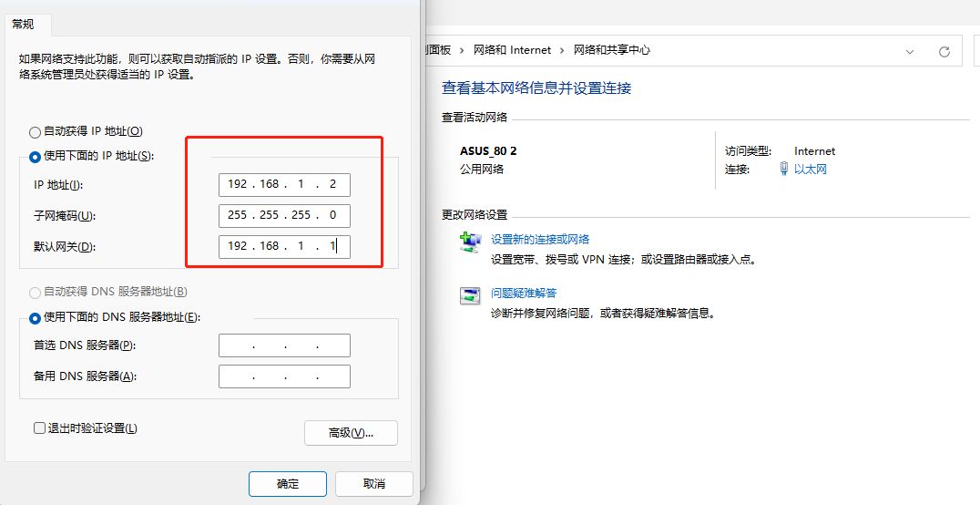980x505 pixels.
Task: Expand the chevron after 网络和 Internet breadcrumb
Action: 563,50
